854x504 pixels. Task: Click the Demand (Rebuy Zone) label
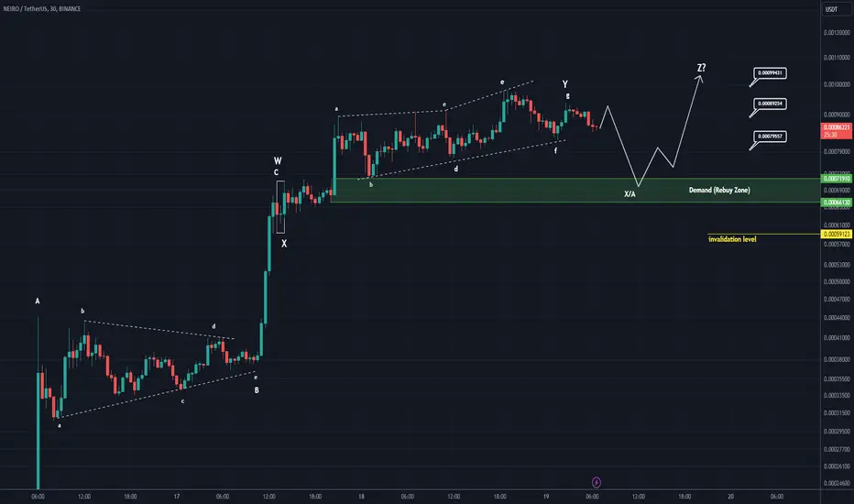click(719, 191)
